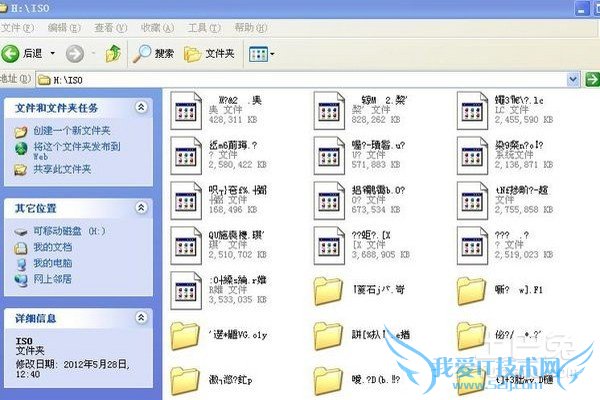
Task: Toggle the Folders (文件夹) pane button
Action: [209, 54]
